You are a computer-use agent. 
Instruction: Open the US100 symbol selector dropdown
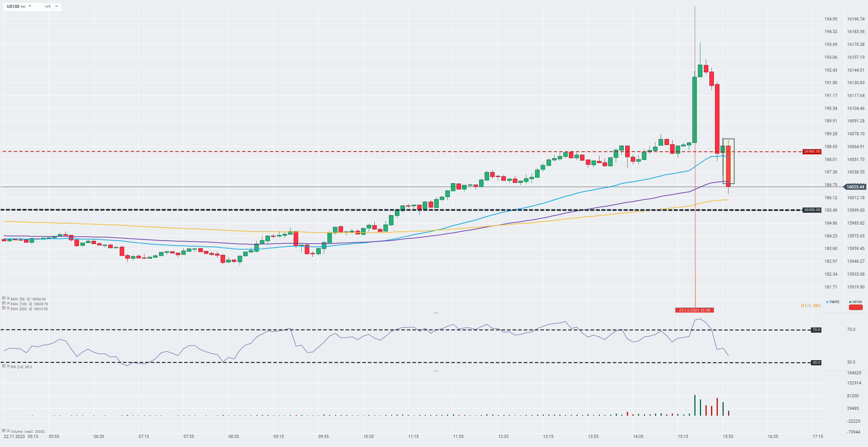[x=30, y=6]
